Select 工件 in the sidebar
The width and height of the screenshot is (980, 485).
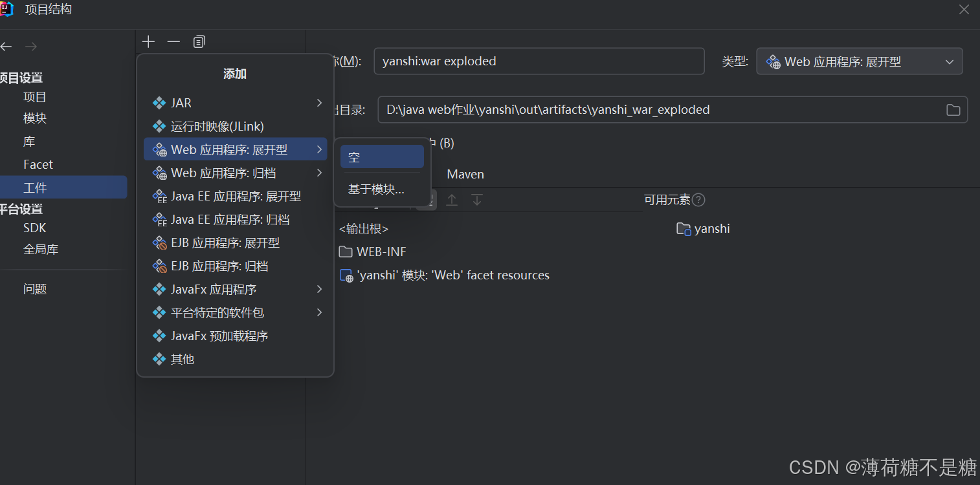pyautogui.click(x=63, y=188)
